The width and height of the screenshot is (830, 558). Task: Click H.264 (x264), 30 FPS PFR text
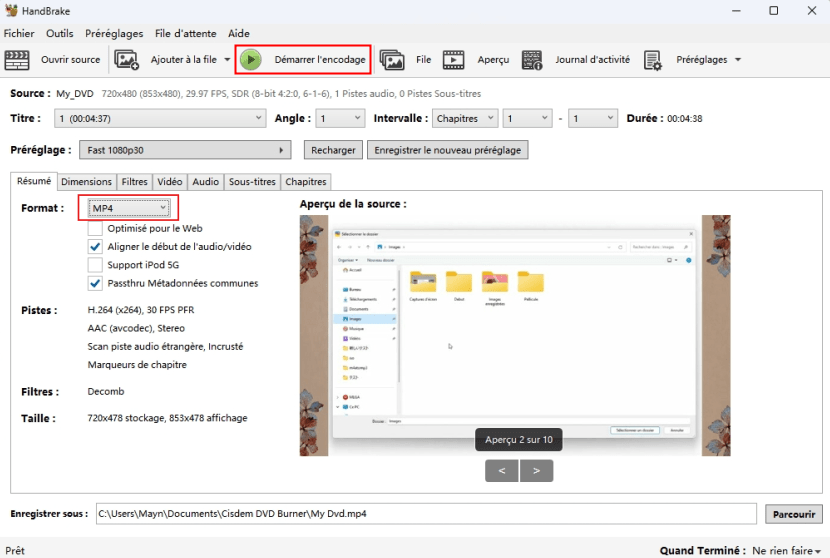141,310
